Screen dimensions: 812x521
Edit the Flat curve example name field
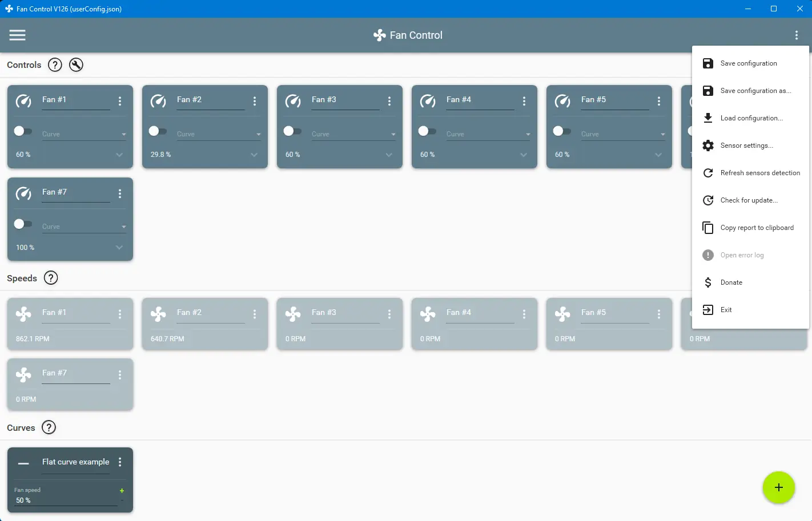tap(76, 463)
